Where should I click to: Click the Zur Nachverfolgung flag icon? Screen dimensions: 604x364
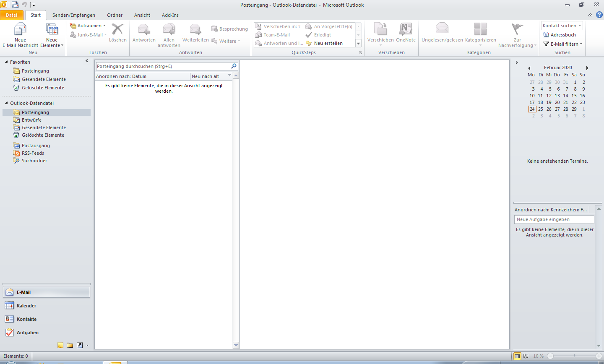pos(517,35)
